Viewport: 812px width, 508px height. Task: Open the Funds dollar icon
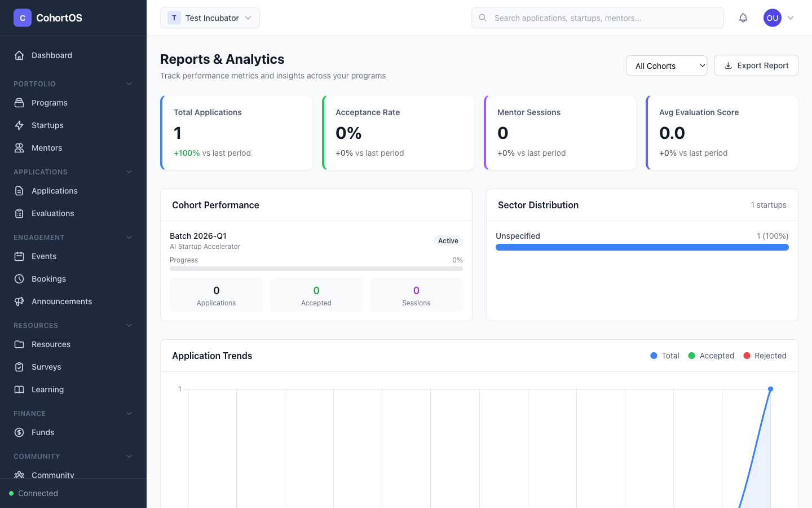click(19, 432)
